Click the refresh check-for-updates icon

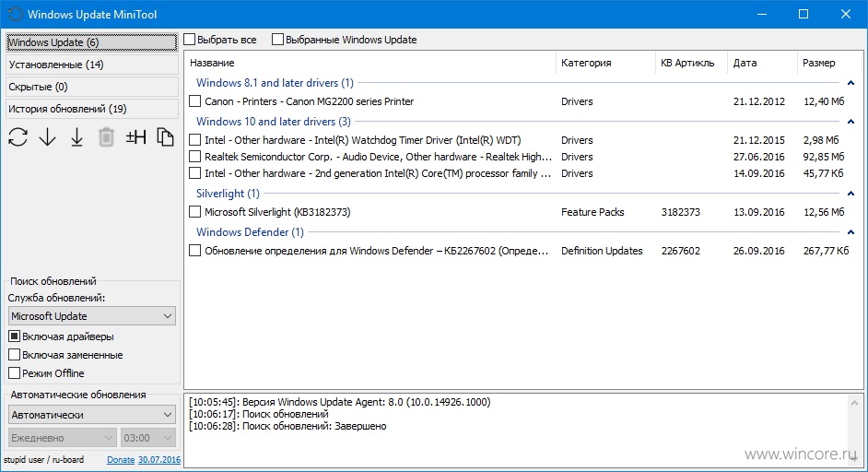pos(18,136)
